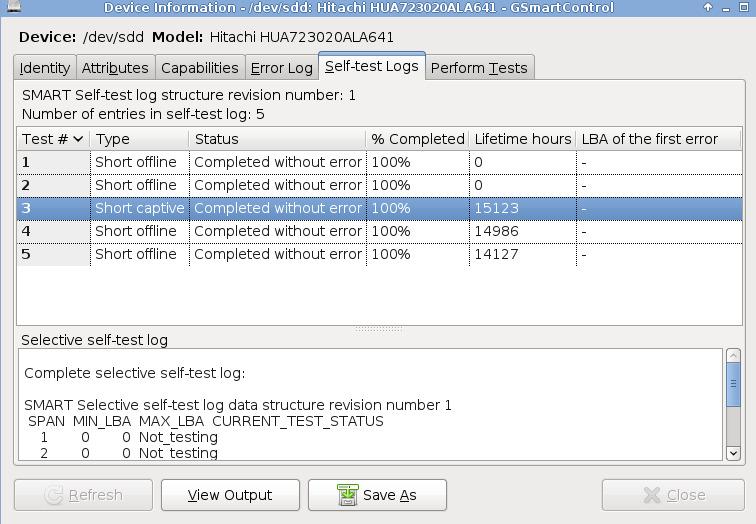
Task: Click the Refresh button
Action: pos(83,495)
